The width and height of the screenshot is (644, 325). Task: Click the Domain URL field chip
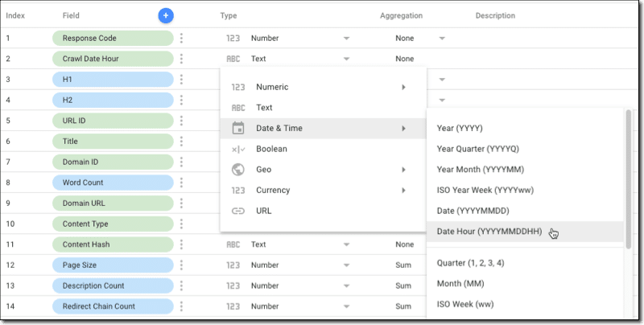[x=113, y=203]
